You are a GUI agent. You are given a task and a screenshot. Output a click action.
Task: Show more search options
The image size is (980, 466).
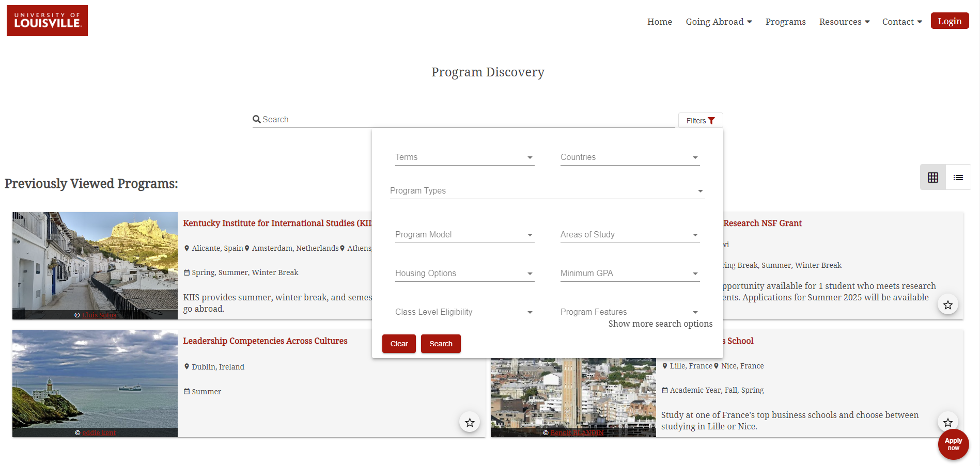click(660, 324)
